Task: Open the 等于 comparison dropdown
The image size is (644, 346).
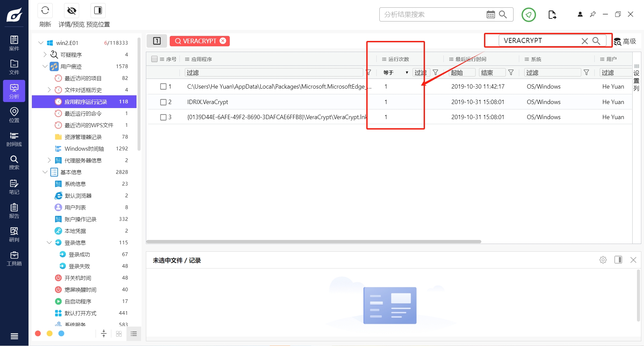Action: [x=395, y=72]
